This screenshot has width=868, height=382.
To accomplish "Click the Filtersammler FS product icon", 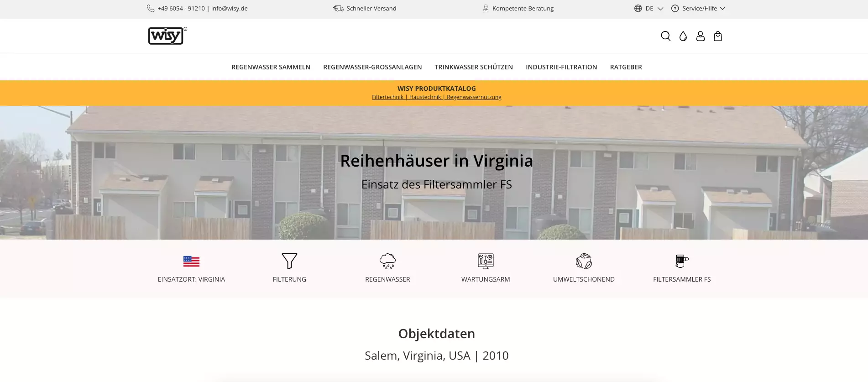I will [682, 261].
